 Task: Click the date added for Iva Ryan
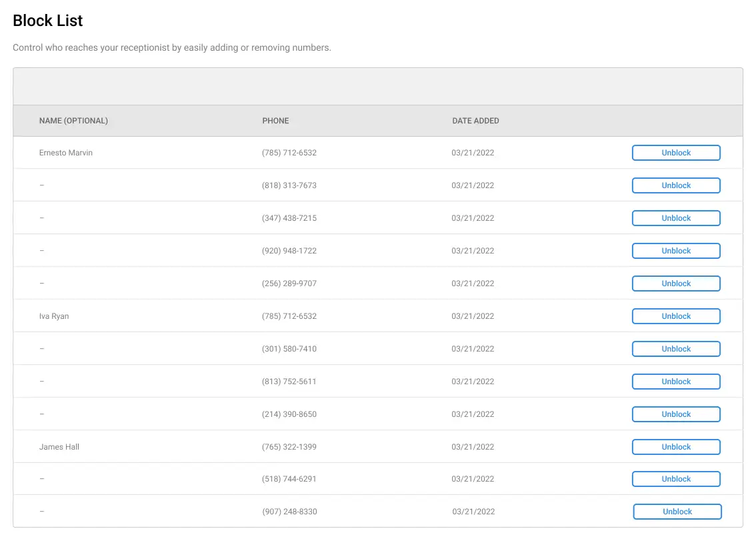pos(473,316)
